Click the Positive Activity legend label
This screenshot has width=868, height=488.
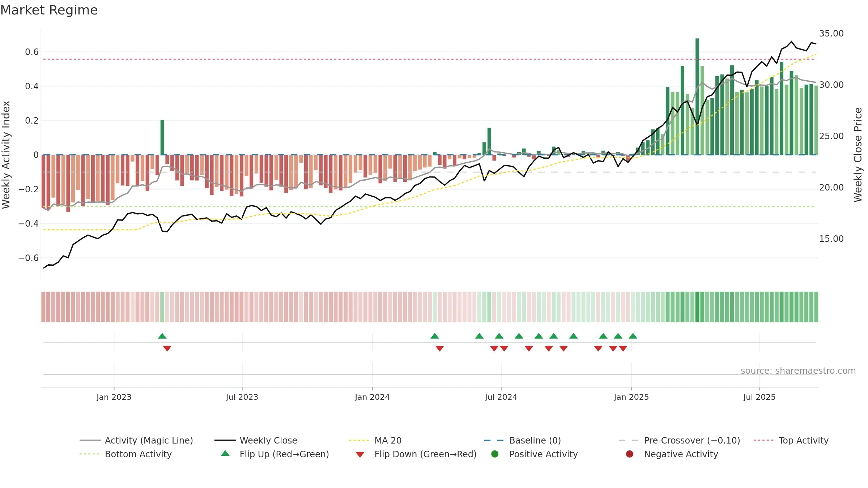[x=543, y=454]
